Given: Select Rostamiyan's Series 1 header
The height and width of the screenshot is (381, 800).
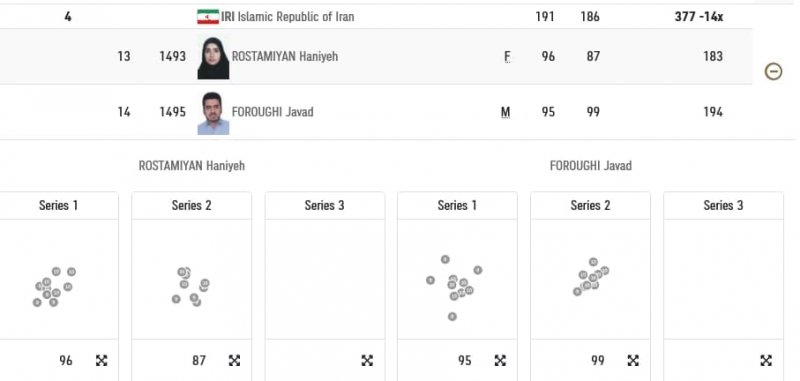Looking at the screenshot, I should coord(59,206).
